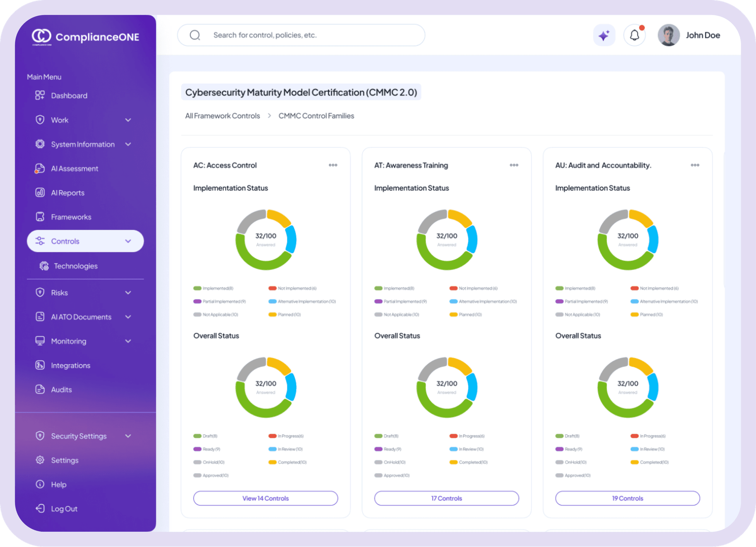Click the AI sparkle assistant icon
Viewport: 756px width, 547px height.
[x=604, y=35]
